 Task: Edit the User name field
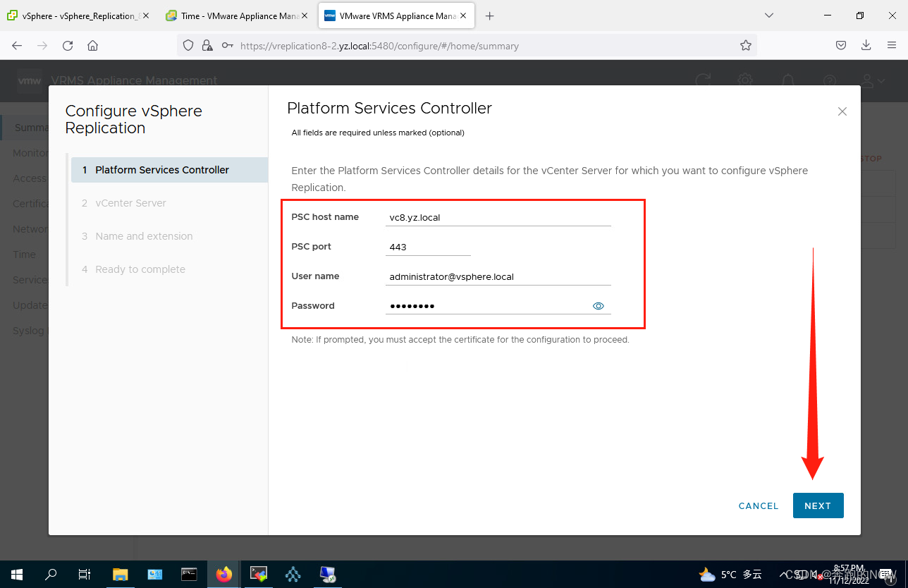[x=498, y=277]
